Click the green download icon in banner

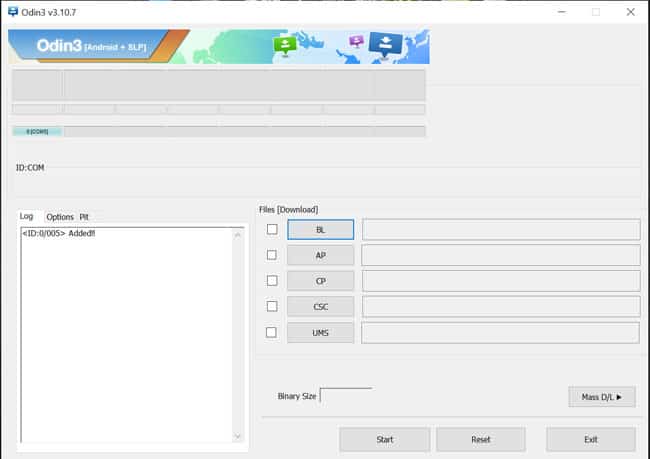(x=285, y=45)
